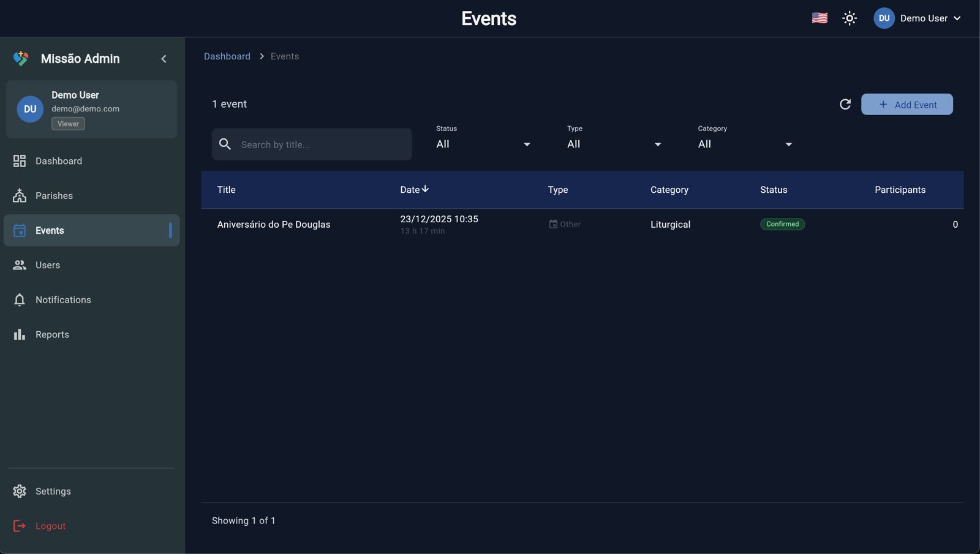Screen dimensions: 980x554
Task: Click the Missão Admin logo icon
Action: click(21, 59)
